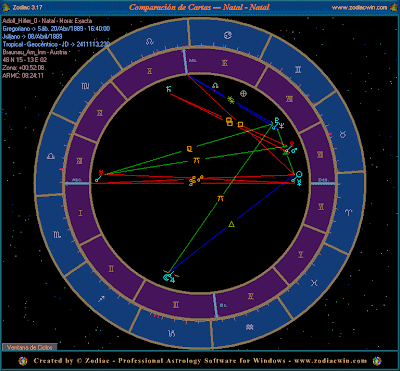Click the ARMC: 08:24:11 value
Image resolution: width=400 pixels, height=371 pixels.
23,75
